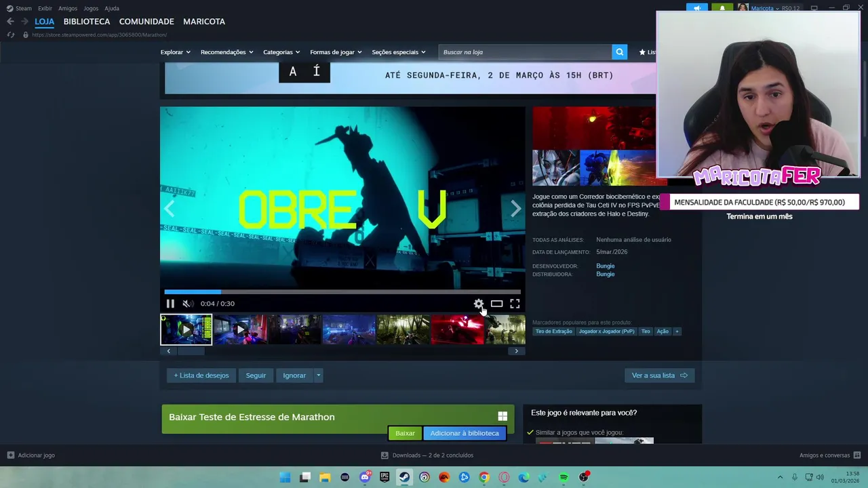Open the dropdown arrow next to Ignorar
Viewport: 868px width, 488px height.
tap(318, 375)
